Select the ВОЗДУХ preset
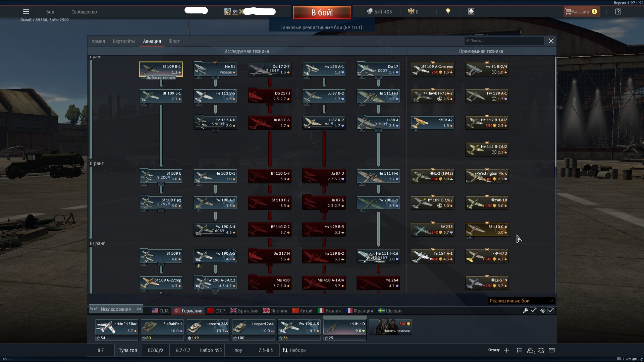The height and width of the screenshot is (362, 644). [x=156, y=350]
